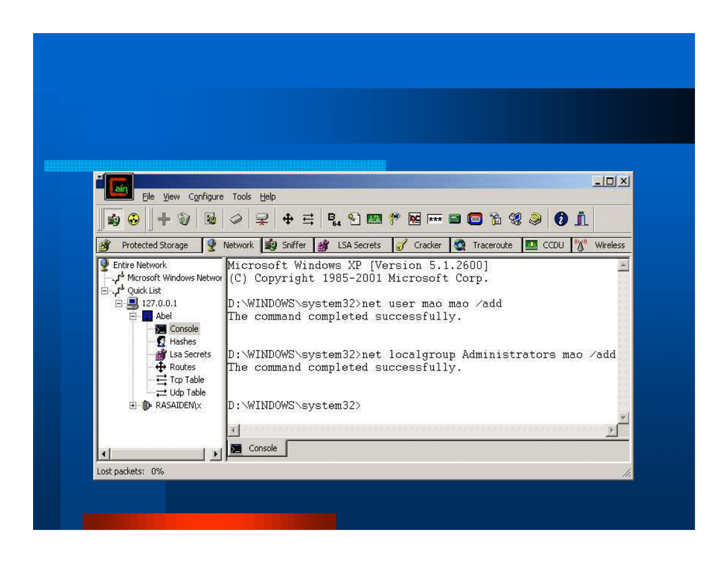This screenshot has height=563, width=728.
Task: Click the blue info About icon
Action: click(561, 219)
